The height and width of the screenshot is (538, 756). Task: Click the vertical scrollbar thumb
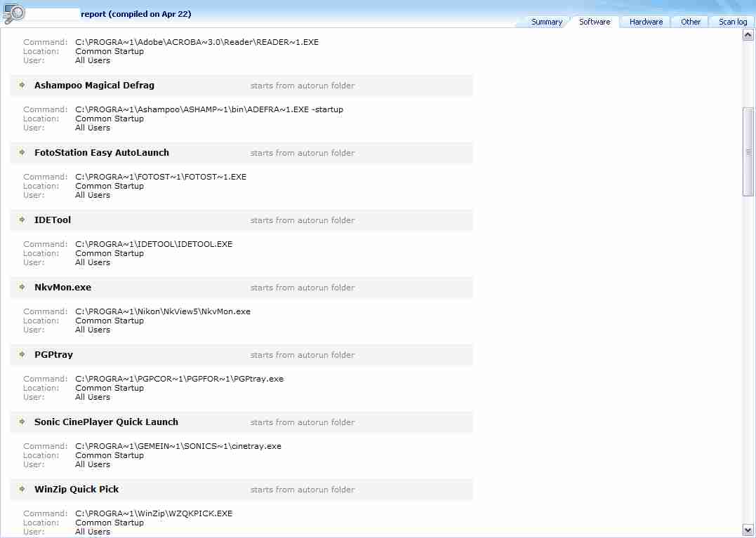click(x=748, y=152)
